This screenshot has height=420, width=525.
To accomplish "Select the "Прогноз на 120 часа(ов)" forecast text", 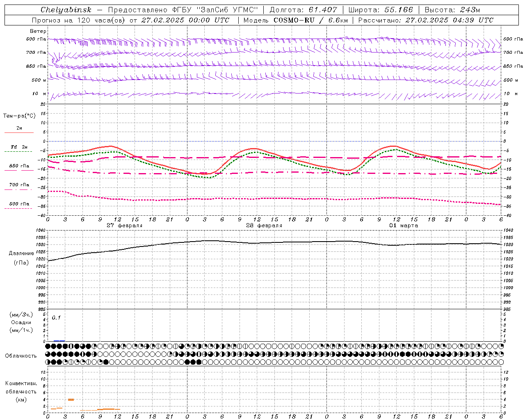I will 79,20.
